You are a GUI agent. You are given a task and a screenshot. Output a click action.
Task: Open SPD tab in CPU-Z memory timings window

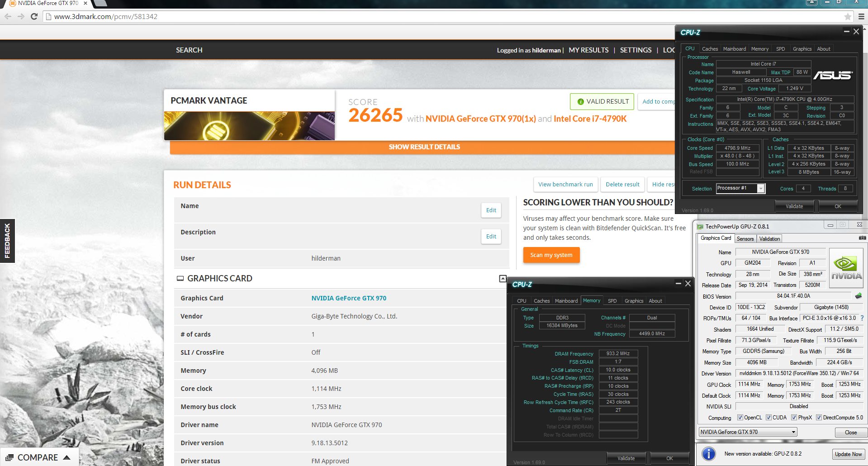[612, 301]
